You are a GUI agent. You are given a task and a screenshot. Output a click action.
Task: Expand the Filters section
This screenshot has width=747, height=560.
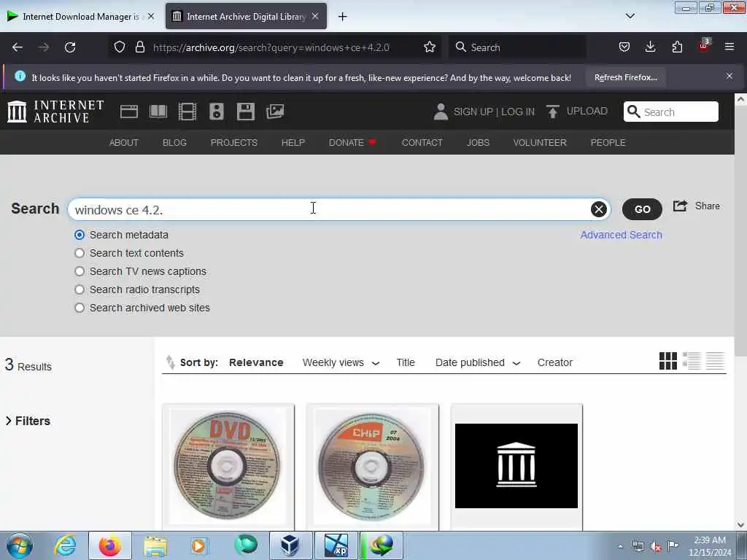(28, 421)
